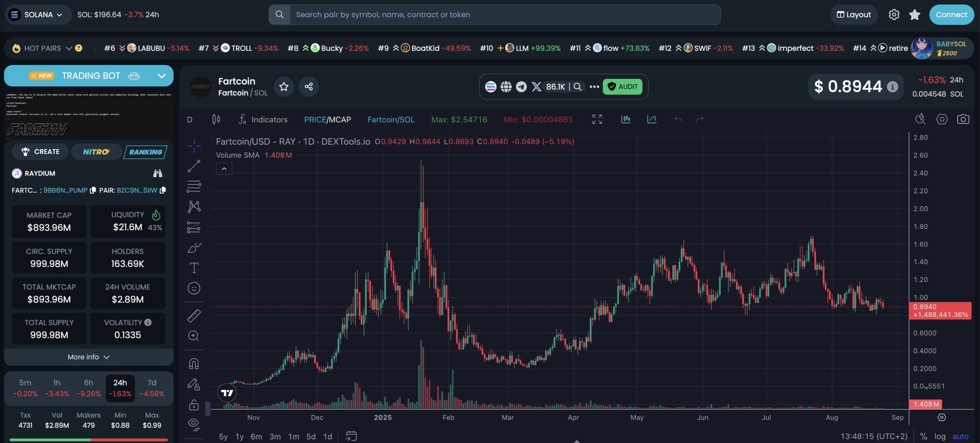Open binoculars pair explorer icon
This screenshot has width=980, height=443.
[158, 173]
